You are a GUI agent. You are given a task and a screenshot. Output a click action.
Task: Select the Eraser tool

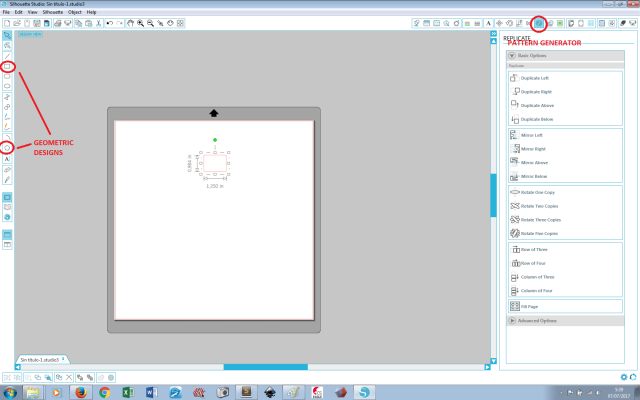(x=7, y=169)
